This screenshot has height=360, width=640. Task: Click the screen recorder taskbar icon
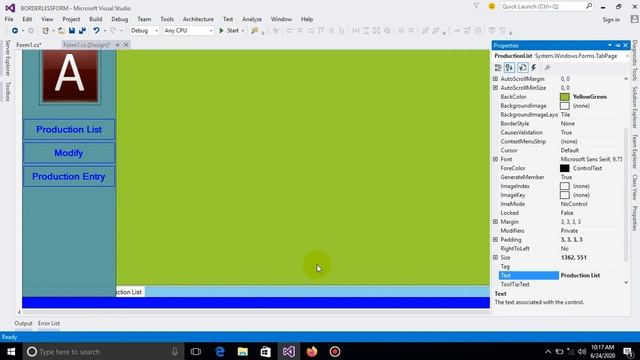pyautogui.click(x=335, y=351)
